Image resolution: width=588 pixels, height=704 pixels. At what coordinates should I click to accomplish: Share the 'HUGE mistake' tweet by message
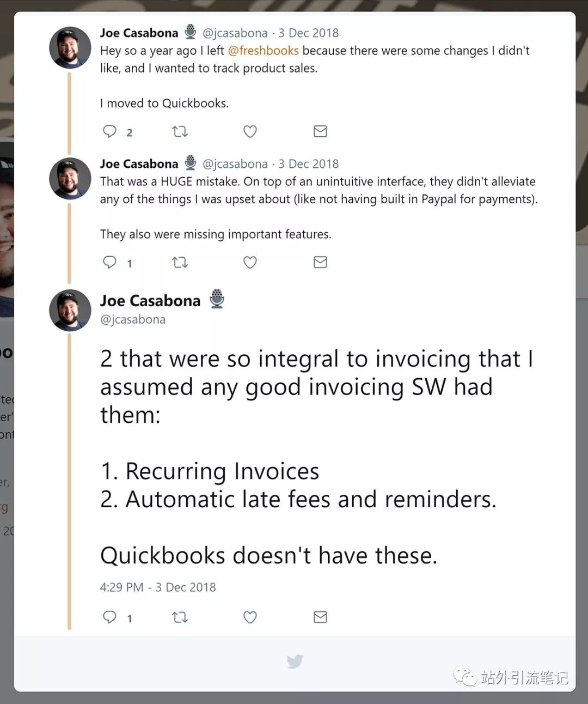tap(320, 262)
